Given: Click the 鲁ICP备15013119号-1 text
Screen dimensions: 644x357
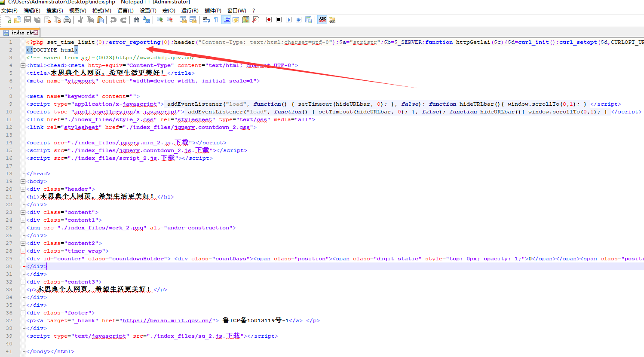Looking at the screenshot, I should pyautogui.click(x=256, y=320).
